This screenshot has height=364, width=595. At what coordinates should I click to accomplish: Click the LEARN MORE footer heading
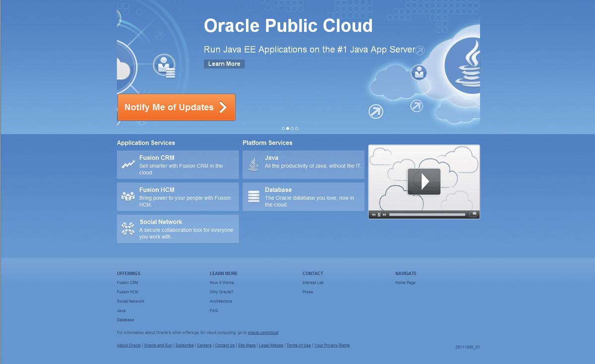224,273
